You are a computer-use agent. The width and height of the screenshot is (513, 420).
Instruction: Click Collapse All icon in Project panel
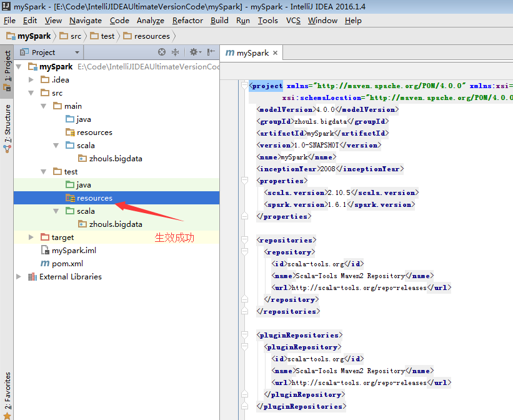176,52
